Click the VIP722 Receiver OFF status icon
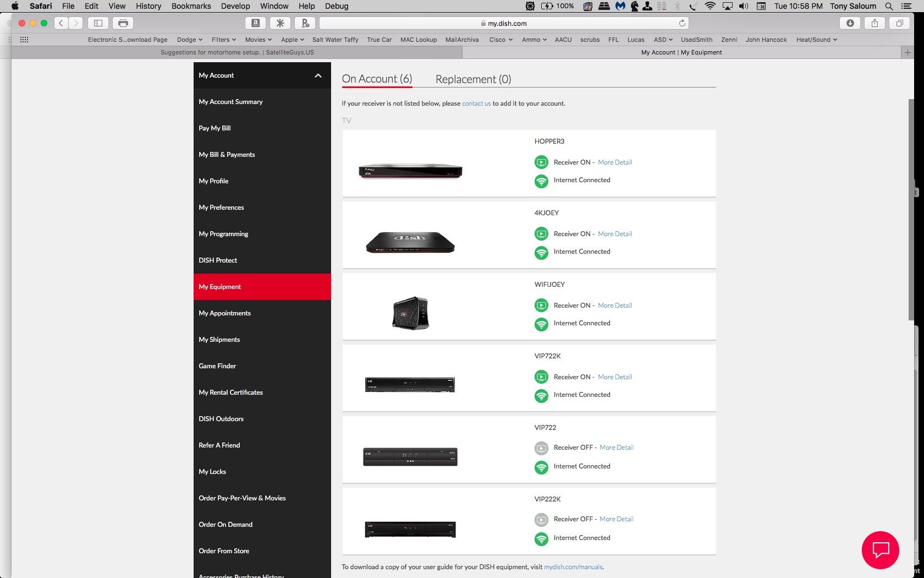 (541, 448)
